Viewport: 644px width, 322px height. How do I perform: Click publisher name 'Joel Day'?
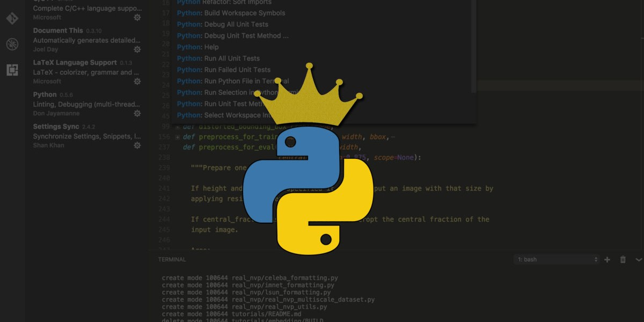(46, 49)
